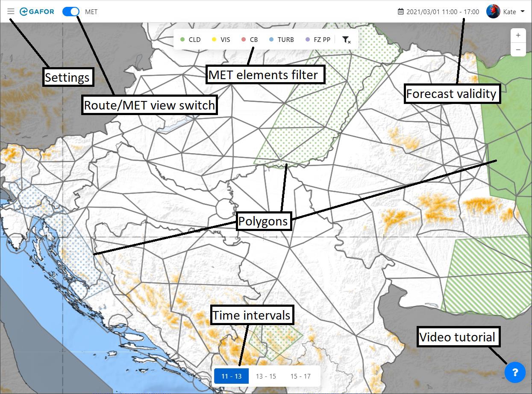This screenshot has height=394, width=532.
Task: Switch to the 13 - 15 time interval
Action: (266, 376)
